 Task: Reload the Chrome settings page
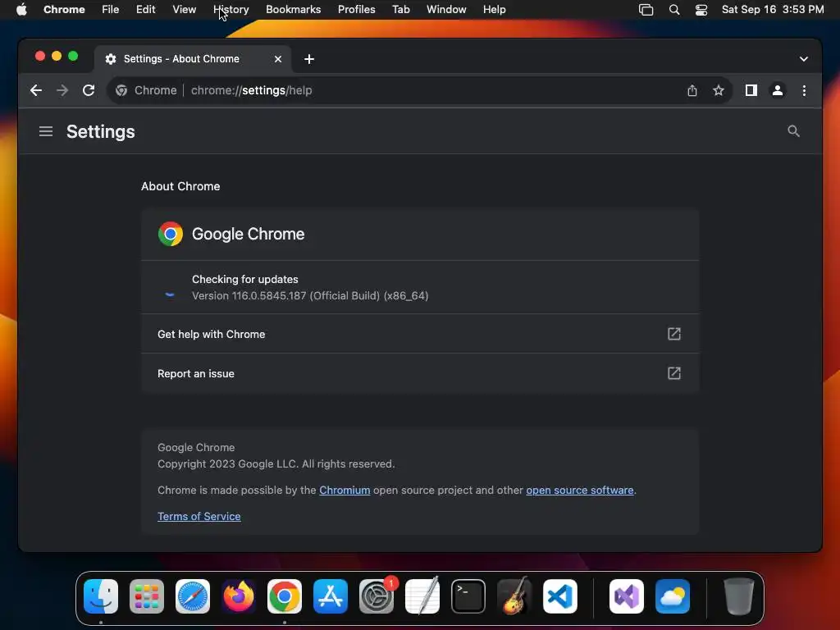(x=89, y=90)
